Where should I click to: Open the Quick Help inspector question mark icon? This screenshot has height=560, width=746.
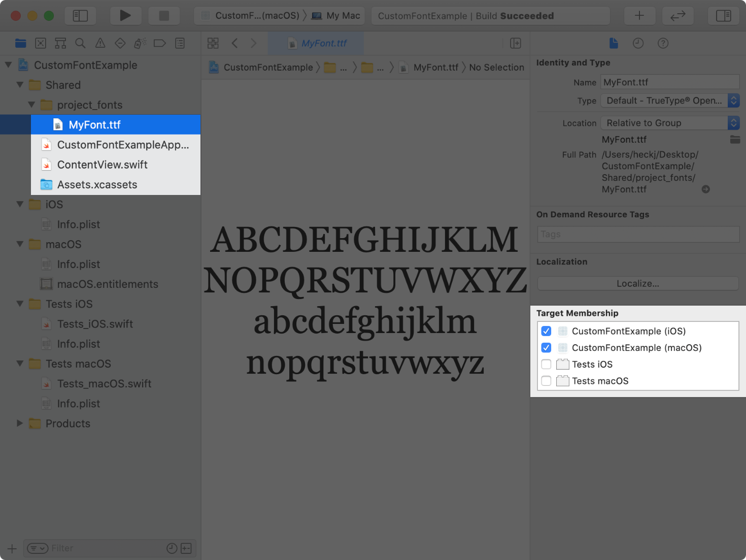(663, 43)
